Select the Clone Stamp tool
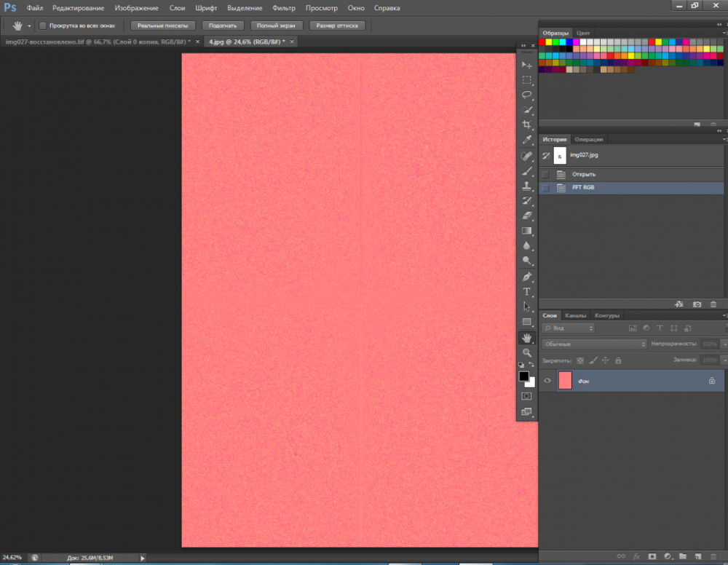The width and height of the screenshot is (728, 565). (526, 186)
